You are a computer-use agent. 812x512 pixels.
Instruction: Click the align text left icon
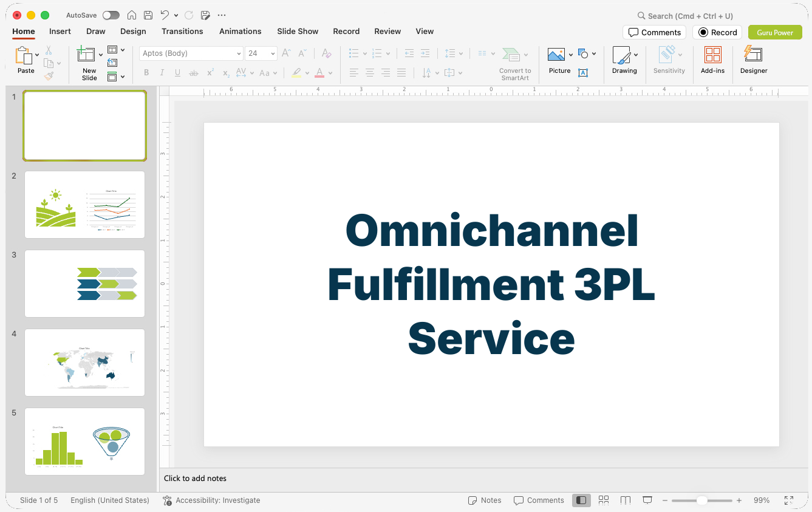(x=353, y=73)
